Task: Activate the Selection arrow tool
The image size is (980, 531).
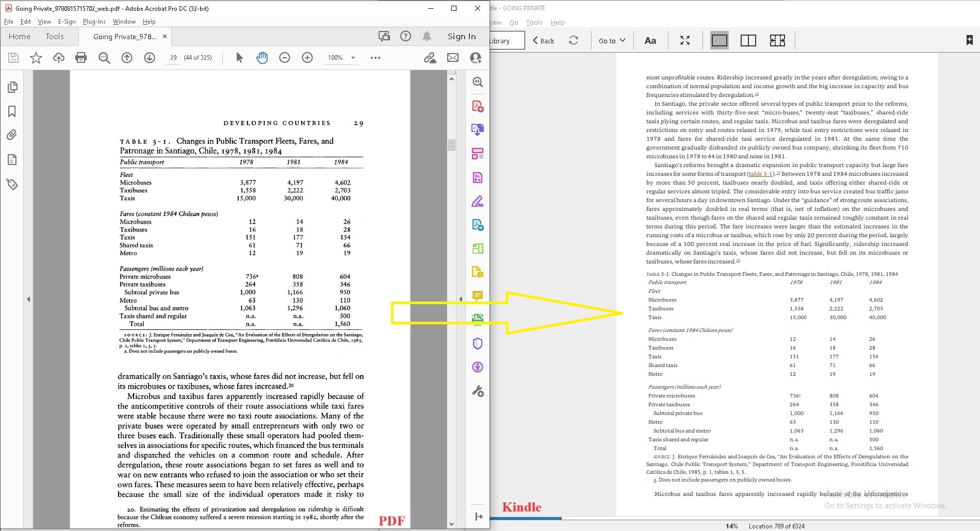Action: [239, 58]
